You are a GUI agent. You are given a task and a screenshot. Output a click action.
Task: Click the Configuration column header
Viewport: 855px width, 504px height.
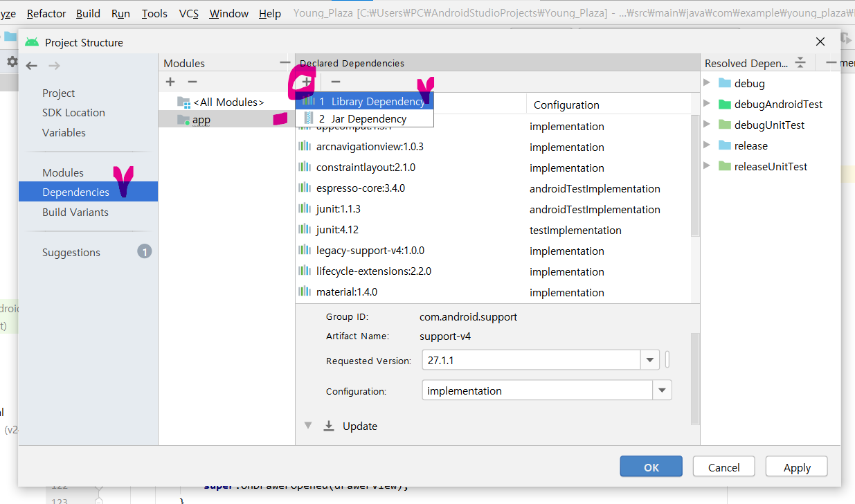click(566, 105)
